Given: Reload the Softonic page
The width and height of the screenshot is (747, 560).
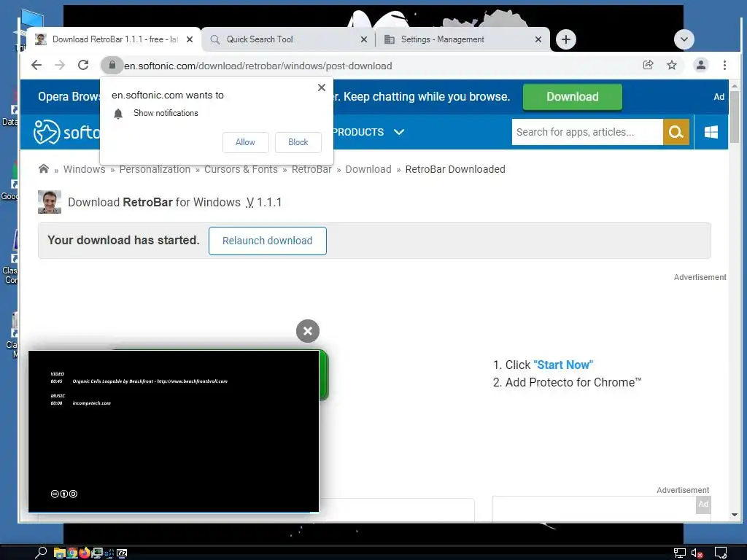Looking at the screenshot, I should pyautogui.click(x=83, y=65).
